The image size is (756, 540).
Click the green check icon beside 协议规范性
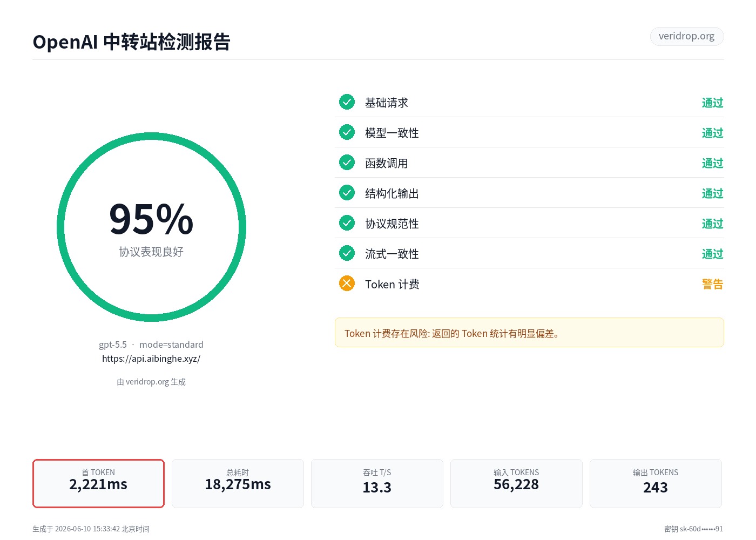347,223
